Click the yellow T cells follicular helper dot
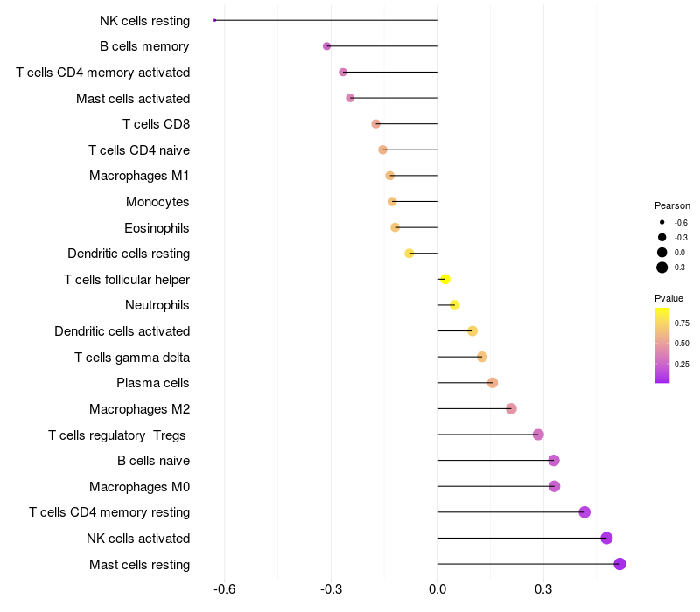 click(x=444, y=279)
